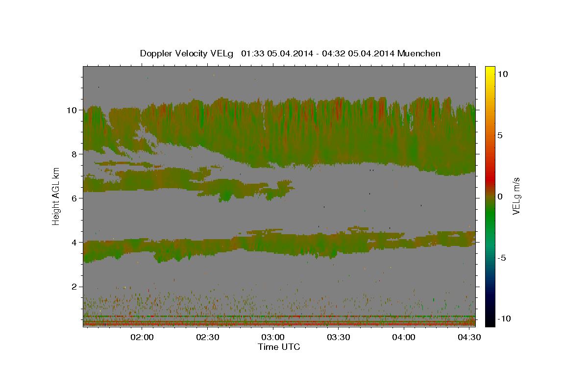
Task: Click the mid cloud layer near 4 km
Action: pyautogui.click(x=279, y=244)
